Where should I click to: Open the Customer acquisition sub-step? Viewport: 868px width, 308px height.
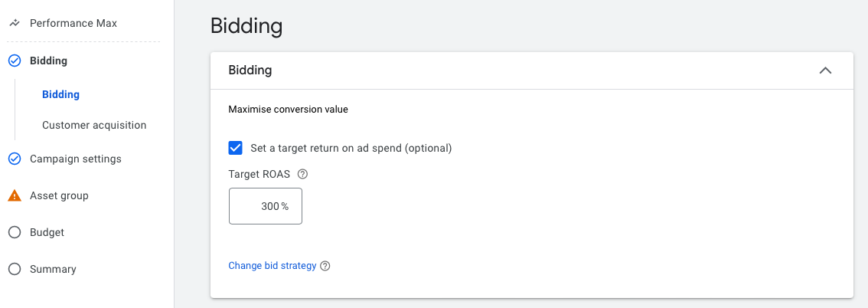point(94,125)
